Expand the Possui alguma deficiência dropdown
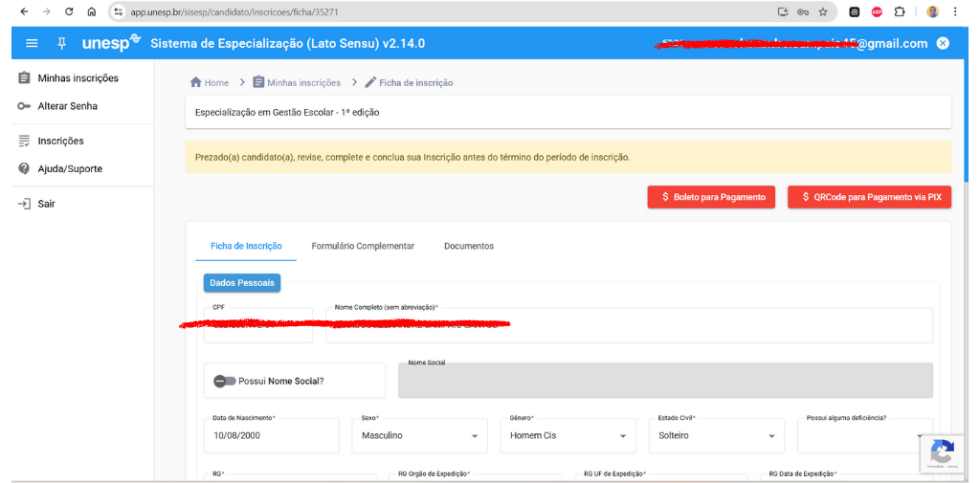Screen dimensions: 980x483 pos(919,436)
